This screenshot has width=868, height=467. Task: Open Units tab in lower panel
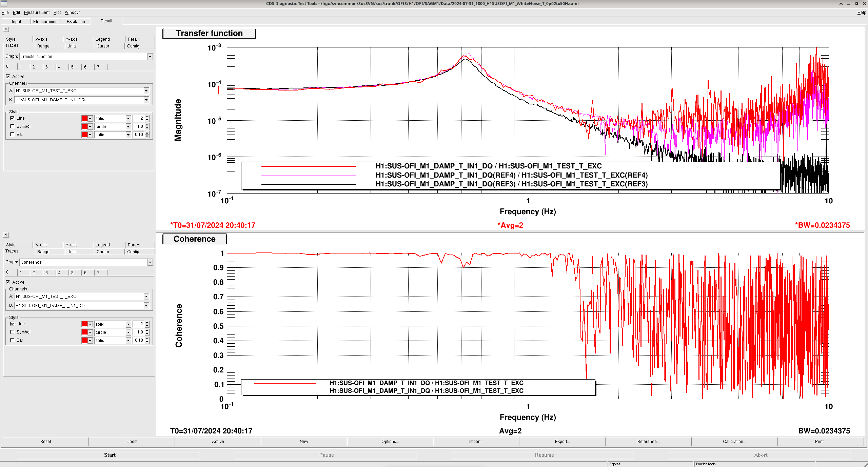(x=72, y=252)
